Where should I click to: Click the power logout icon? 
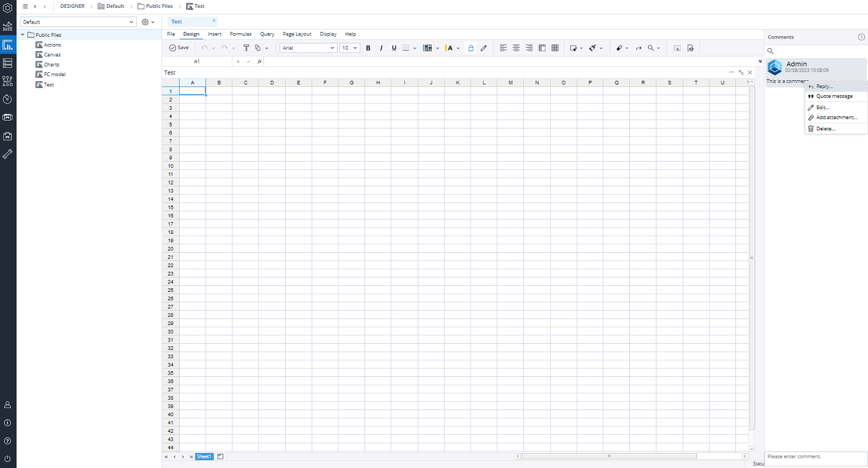point(8,459)
